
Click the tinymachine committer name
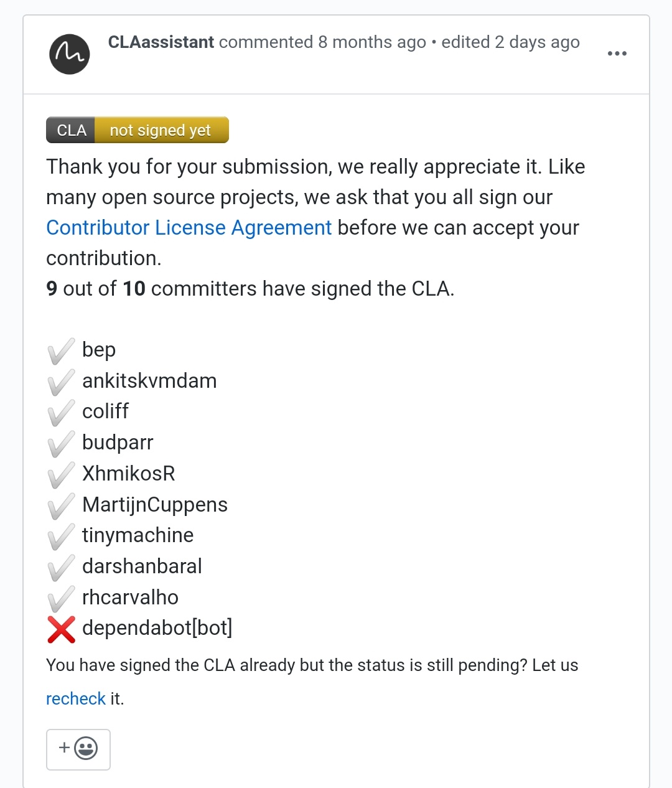tap(138, 535)
